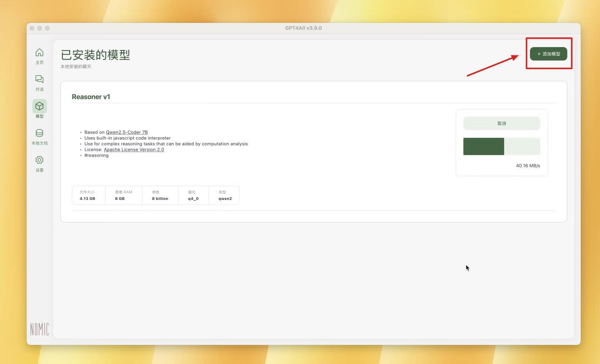
Task: Open the LocalDocs (本地文档) database icon
Action: click(40, 133)
